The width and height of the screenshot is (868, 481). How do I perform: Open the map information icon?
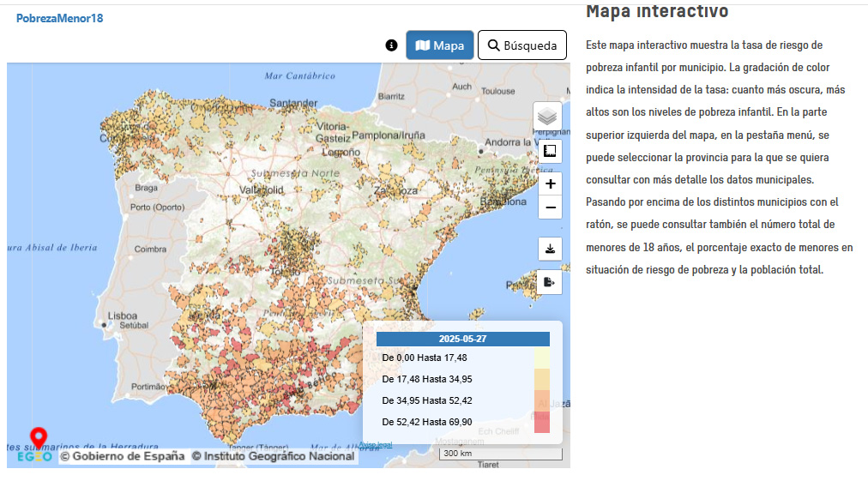(x=391, y=45)
